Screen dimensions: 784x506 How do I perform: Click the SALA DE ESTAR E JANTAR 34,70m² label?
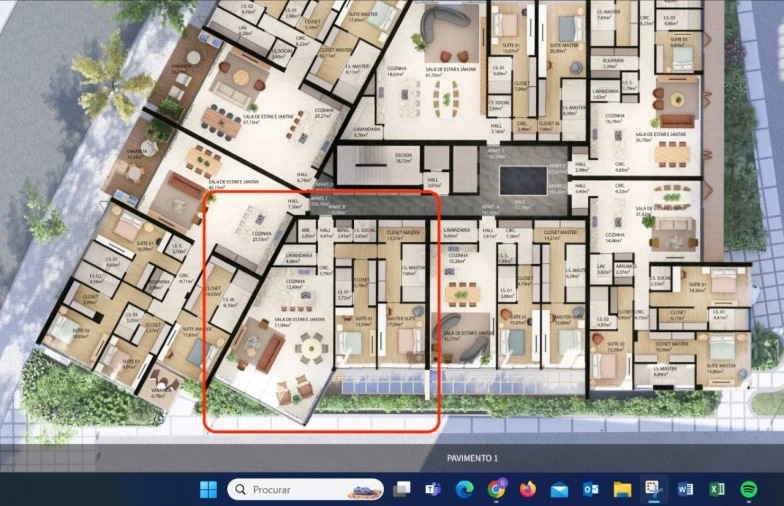click(x=660, y=137)
